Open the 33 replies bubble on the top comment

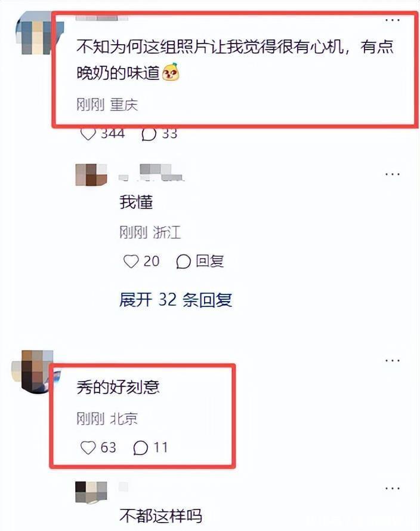tap(149, 134)
